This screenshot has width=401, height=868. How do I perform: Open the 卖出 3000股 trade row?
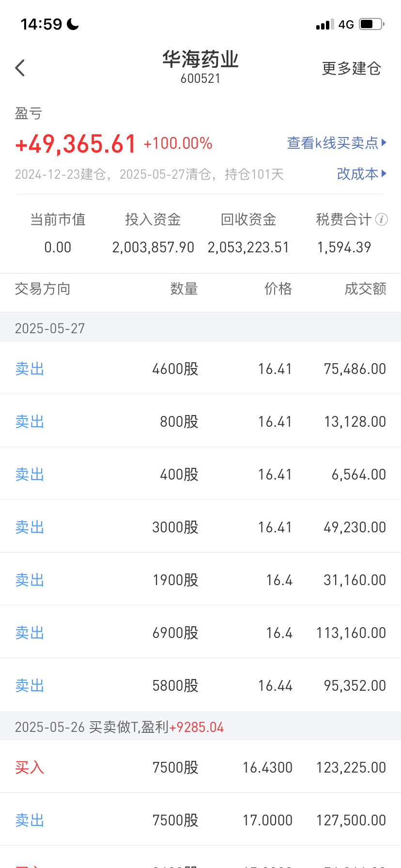tap(200, 527)
